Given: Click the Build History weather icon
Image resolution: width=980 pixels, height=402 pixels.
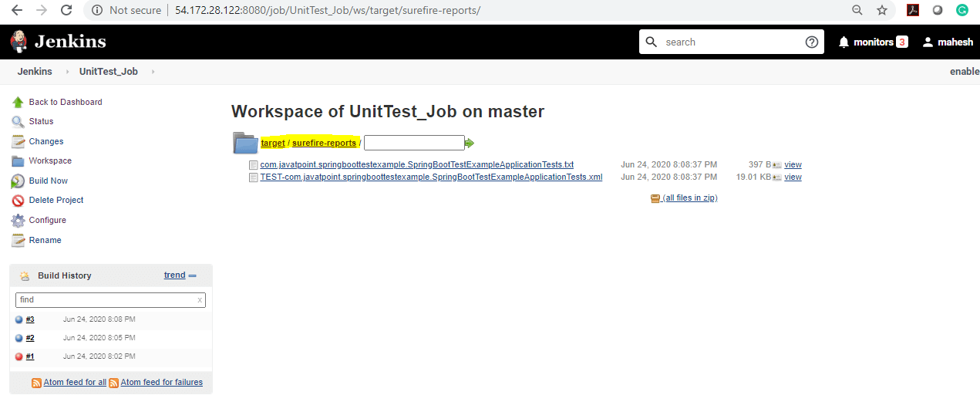Looking at the screenshot, I should (25, 275).
